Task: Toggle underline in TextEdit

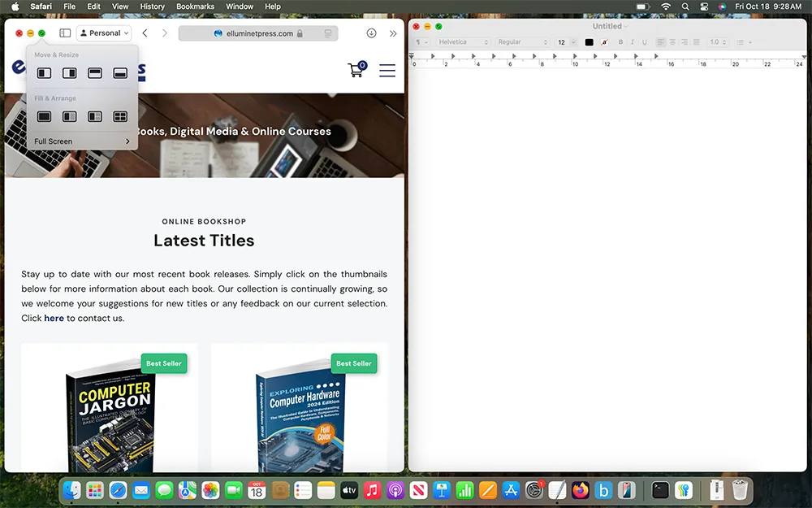Action: 644,42
